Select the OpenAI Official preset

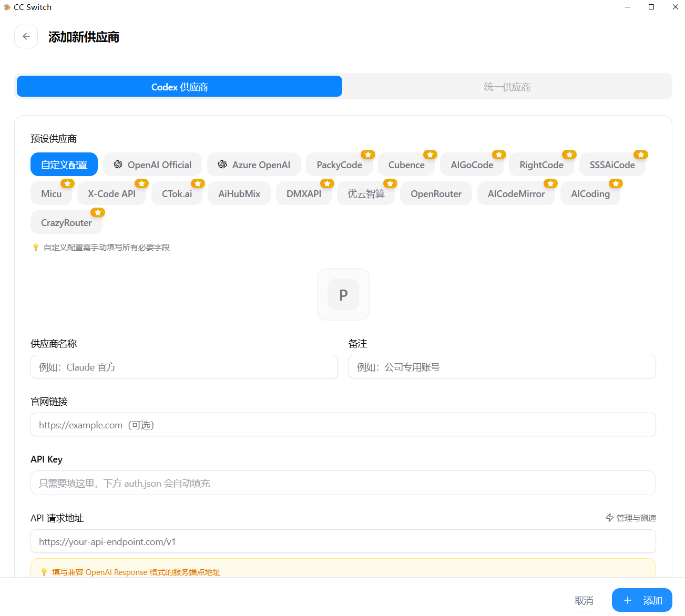pos(152,165)
